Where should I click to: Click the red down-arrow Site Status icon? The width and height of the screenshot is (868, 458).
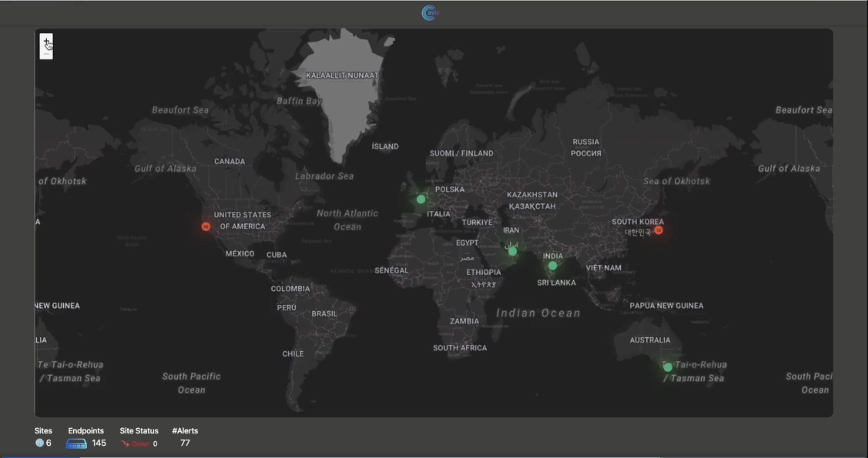(125, 444)
